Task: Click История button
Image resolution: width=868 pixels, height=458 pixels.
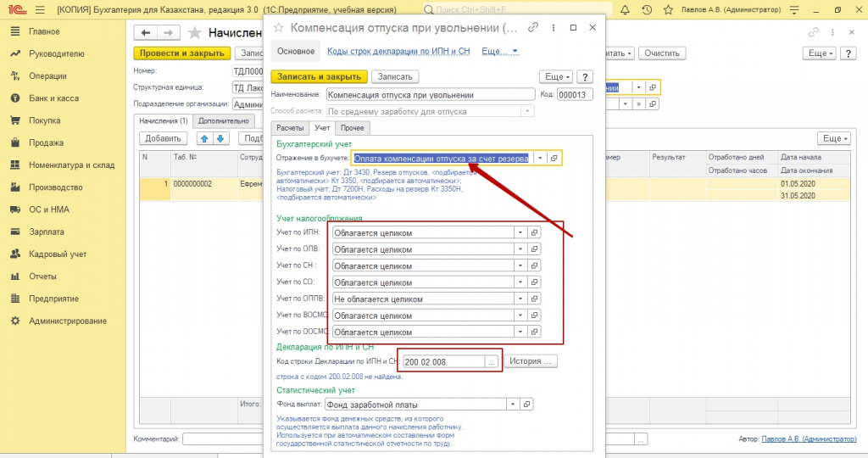Action: [530, 361]
